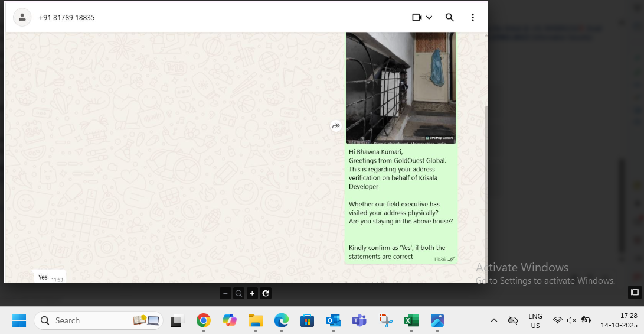Toggle the muted volume speaker icon

click(571, 320)
